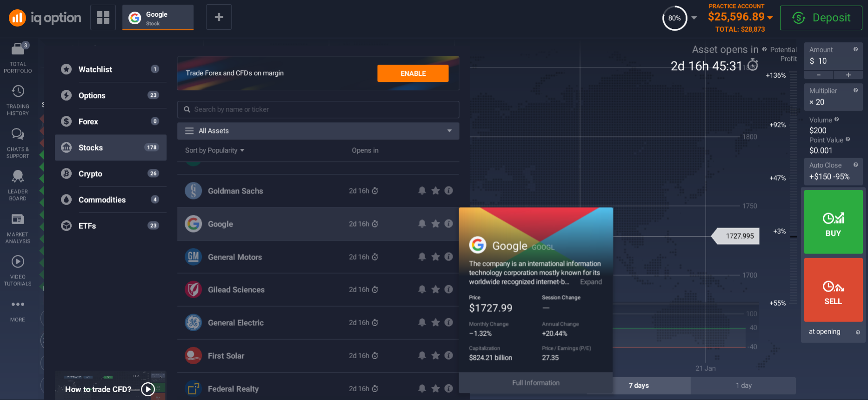The image size is (868, 400).
Task: Open the Watchlist category
Action: [x=111, y=69]
